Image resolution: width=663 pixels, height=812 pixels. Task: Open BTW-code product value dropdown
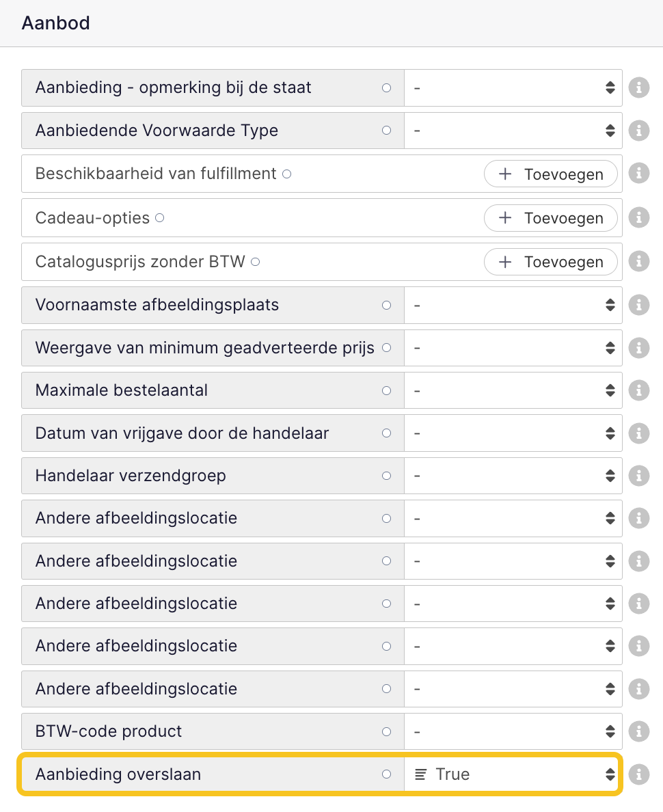tap(513, 731)
